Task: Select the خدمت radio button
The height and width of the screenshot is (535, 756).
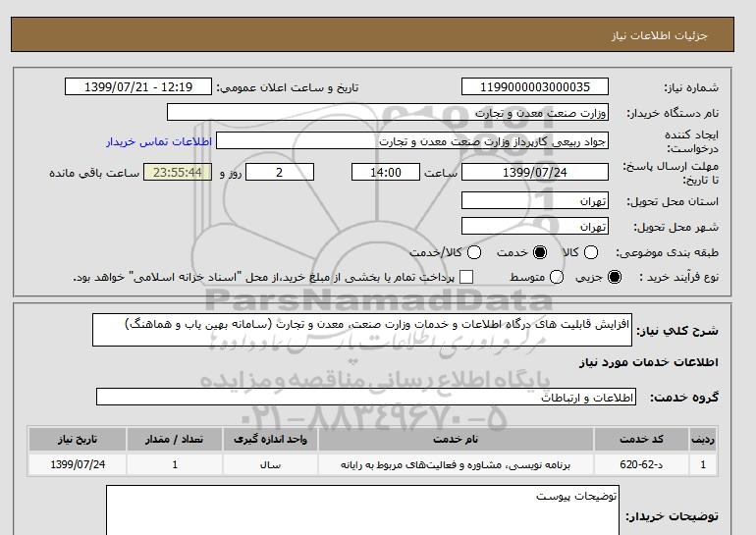Action: pyautogui.click(x=540, y=252)
